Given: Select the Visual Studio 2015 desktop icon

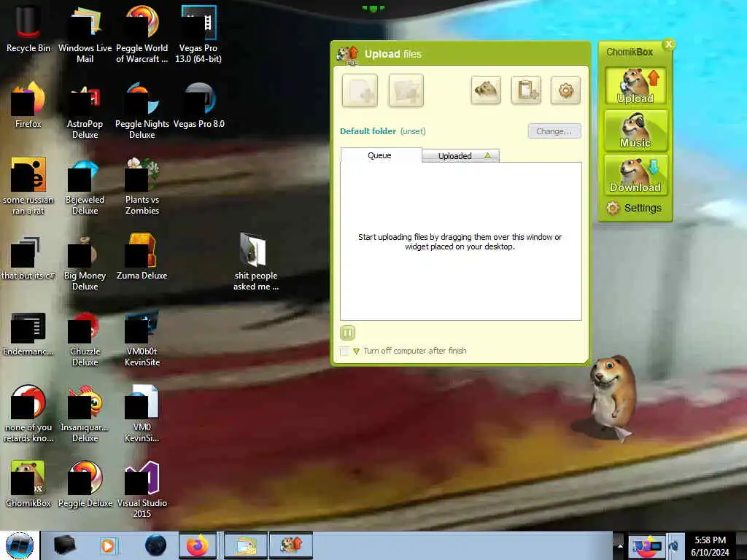Looking at the screenshot, I should (x=142, y=489).
